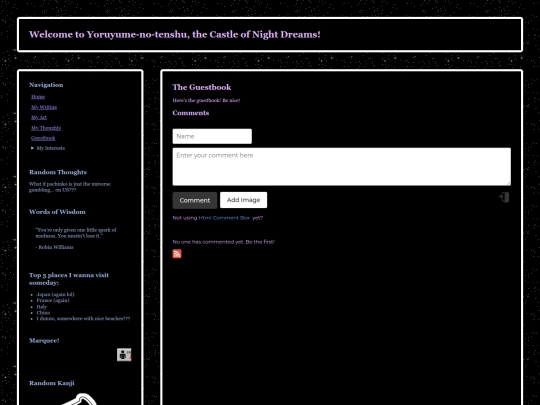The width and height of the screenshot is (540, 405).
Task: Focus the Name input field
Action: pos(212,136)
